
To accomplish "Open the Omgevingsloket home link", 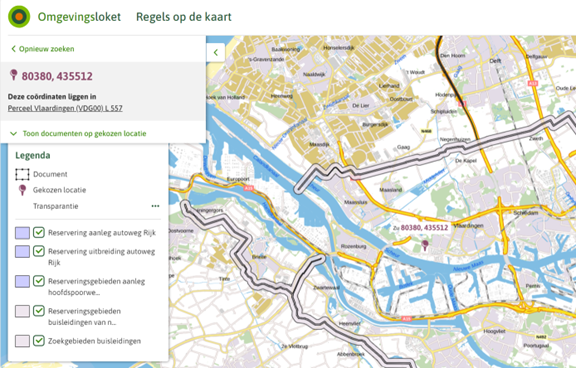I will point(79,17).
